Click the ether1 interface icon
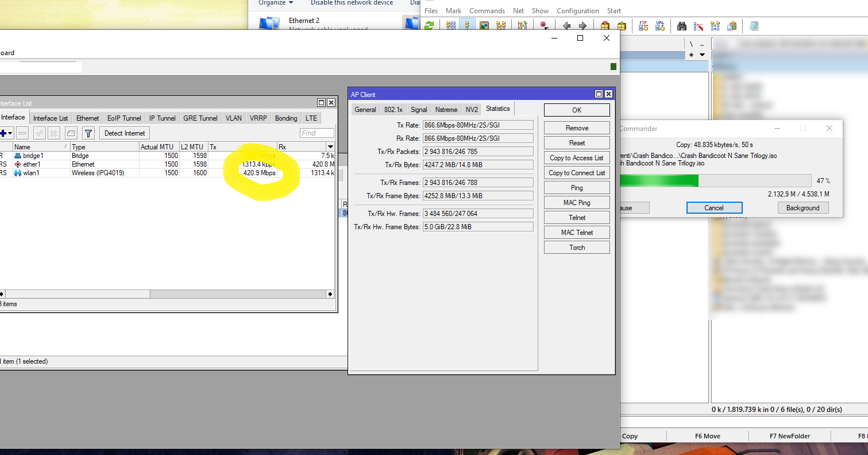 coord(18,164)
